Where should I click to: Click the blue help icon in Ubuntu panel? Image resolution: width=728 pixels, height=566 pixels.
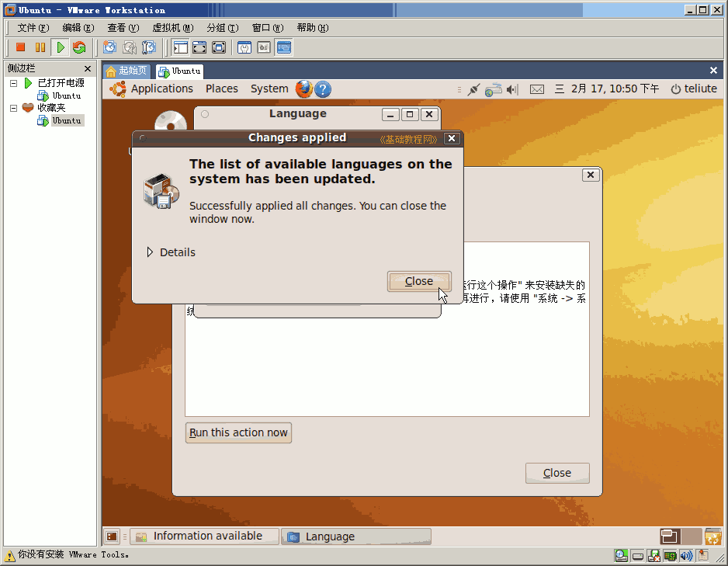tap(323, 89)
